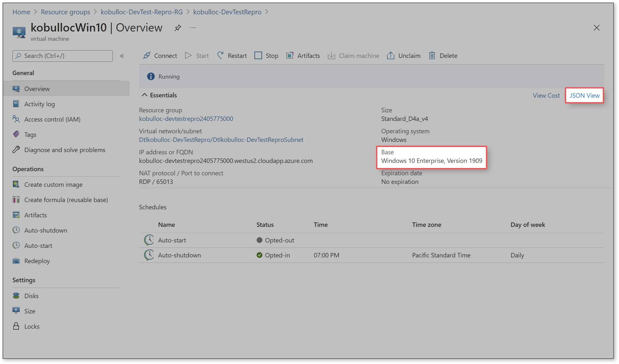Open Overview in the sidebar
The width and height of the screenshot is (619, 364).
click(66, 89)
